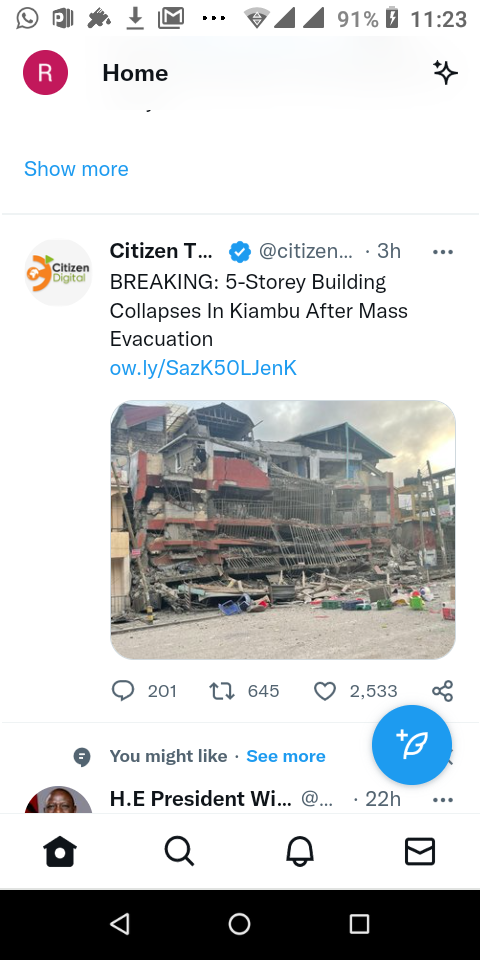This screenshot has width=480, height=960.
Task: Open the three-dot menu on the President's tweet
Action: [x=443, y=800]
